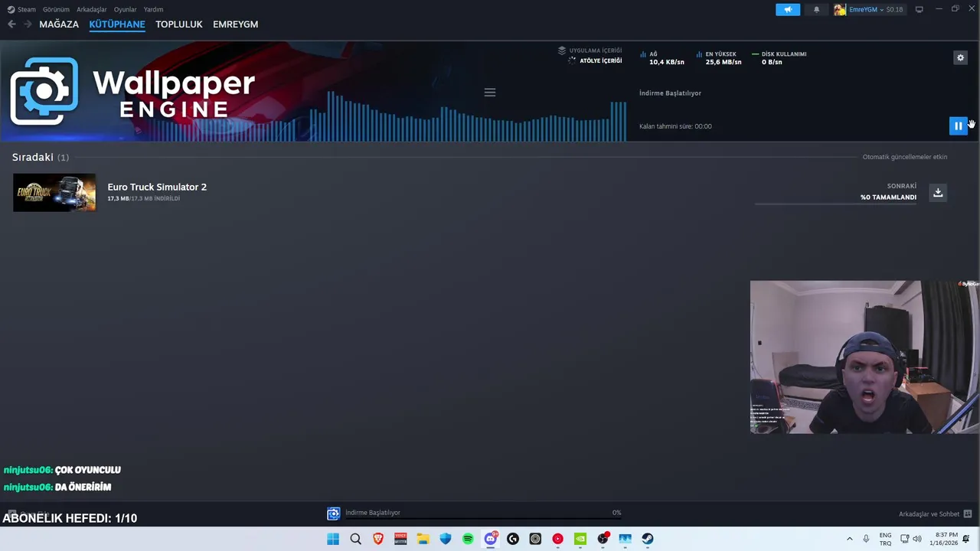Viewport: 980px width, 551px height.
Task: Open OBS Studio from taskbar
Action: pos(603,539)
